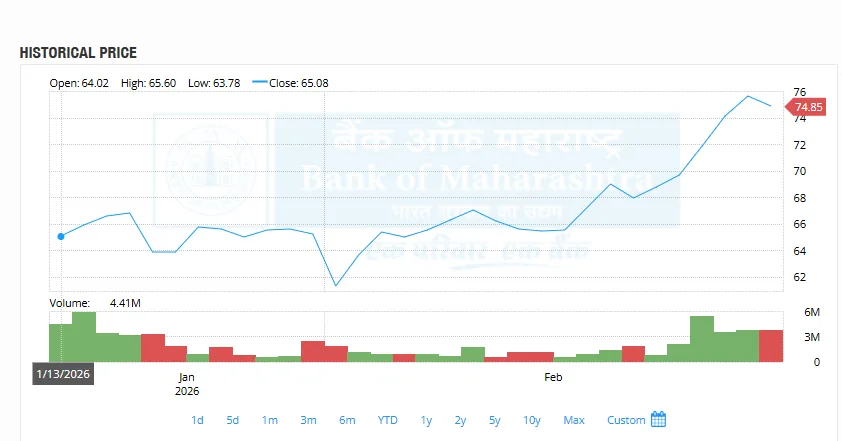The image size is (842, 441).
Task: Show the 1m price history
Action: (x=269, y=420)
